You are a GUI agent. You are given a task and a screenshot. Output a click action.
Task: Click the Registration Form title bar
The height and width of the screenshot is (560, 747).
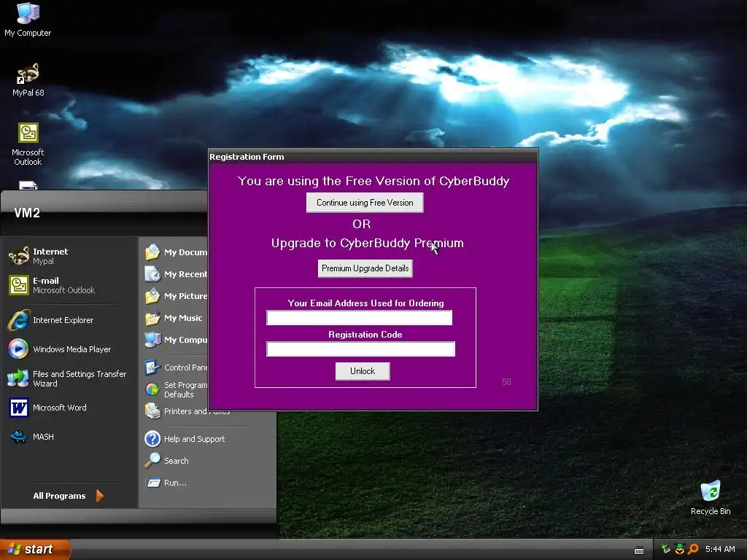(x=373, y=157)
